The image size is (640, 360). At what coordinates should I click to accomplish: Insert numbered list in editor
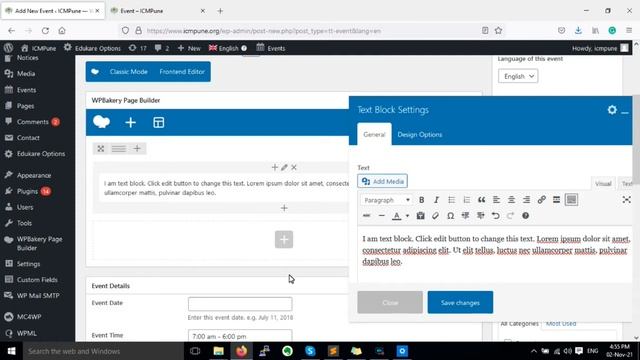(x=467, y=200)
